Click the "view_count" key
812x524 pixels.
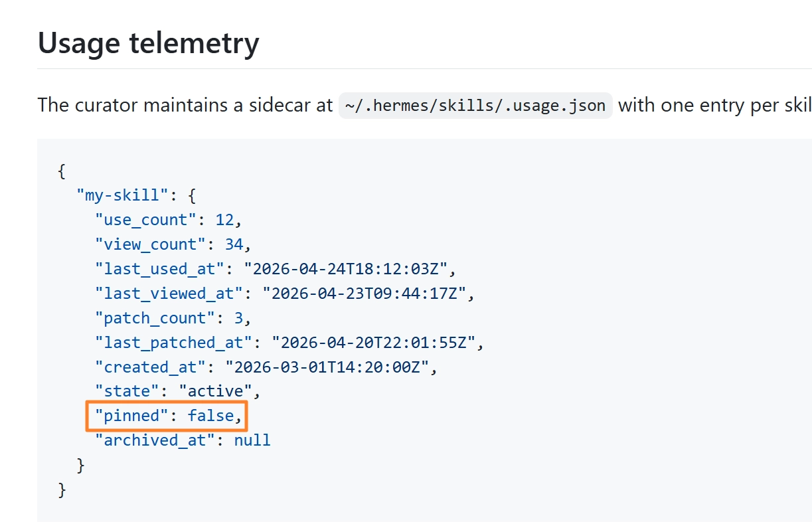click(x=151, y=244)
